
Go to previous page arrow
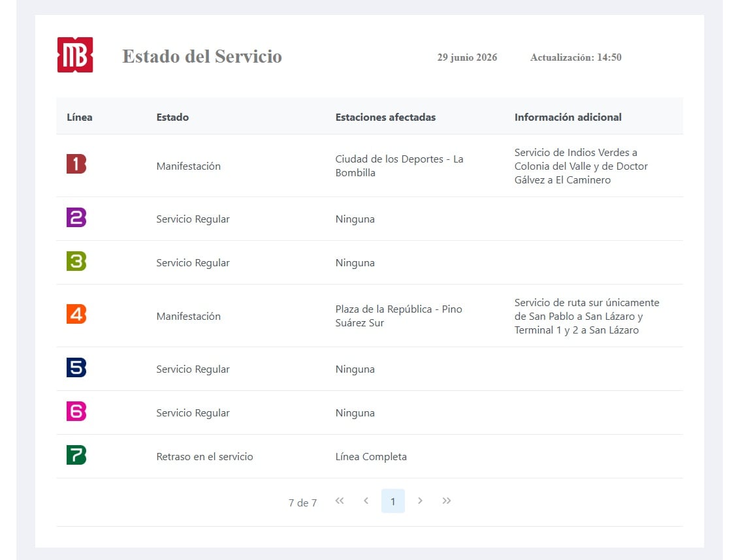366,501
